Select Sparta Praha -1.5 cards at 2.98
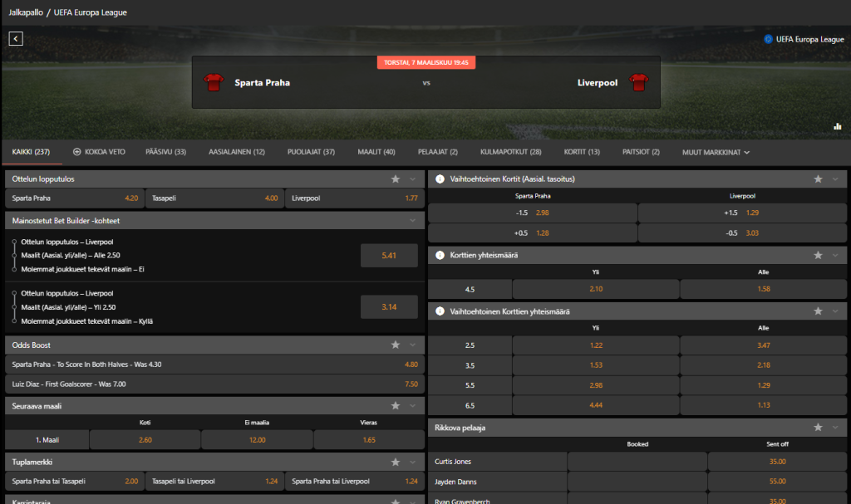The width and height of the screenshot is (851, 504). 533,213
